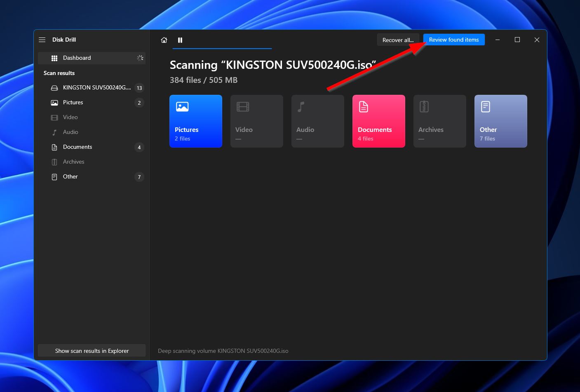Click the Archives category card label
The width and height of the screenshot is (580, 392).
(431, 129)
